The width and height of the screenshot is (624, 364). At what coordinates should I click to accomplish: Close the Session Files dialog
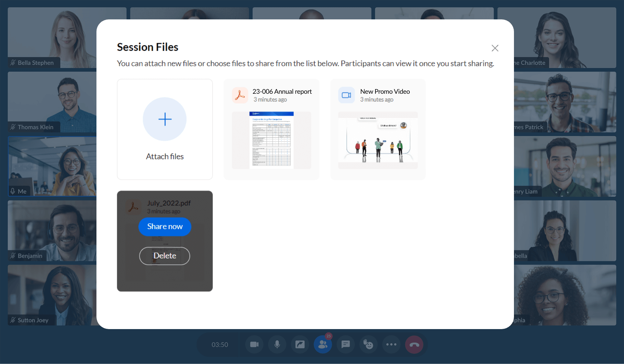click(495, 48)
